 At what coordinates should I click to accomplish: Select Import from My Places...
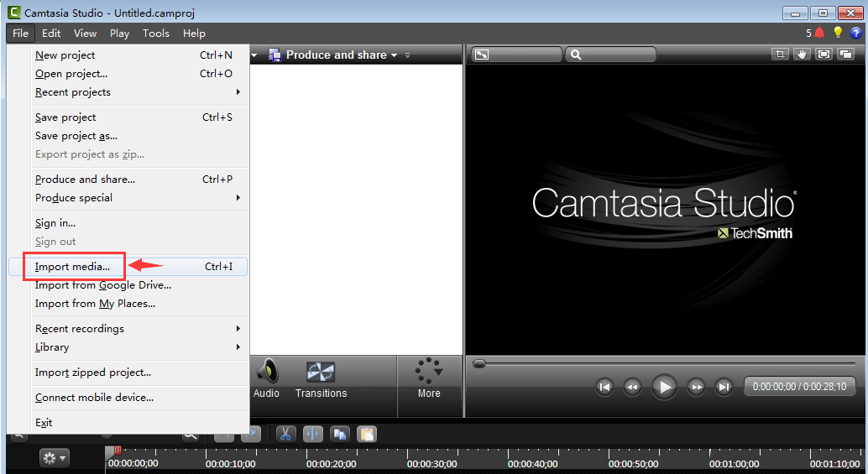(x=128, y=303)
